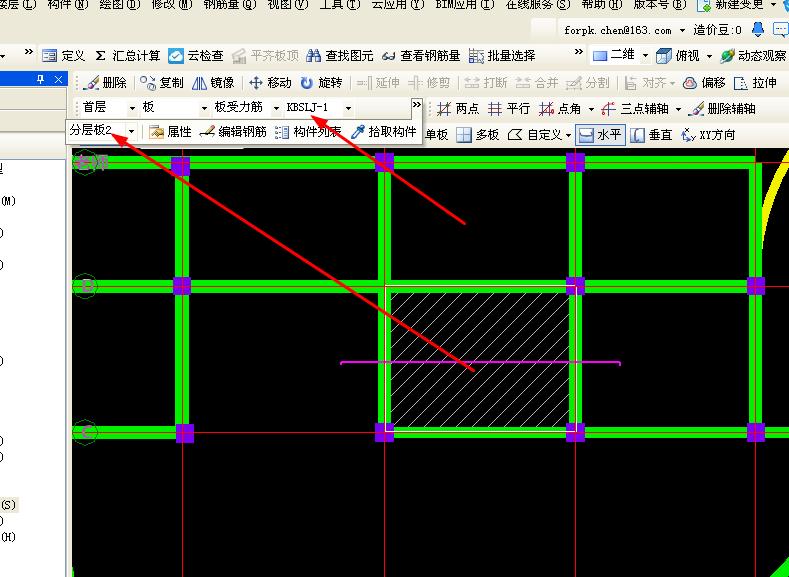Toggle XY方向 rebar layout mode
This screenshot has width=789, height=577.
(708, 135)
